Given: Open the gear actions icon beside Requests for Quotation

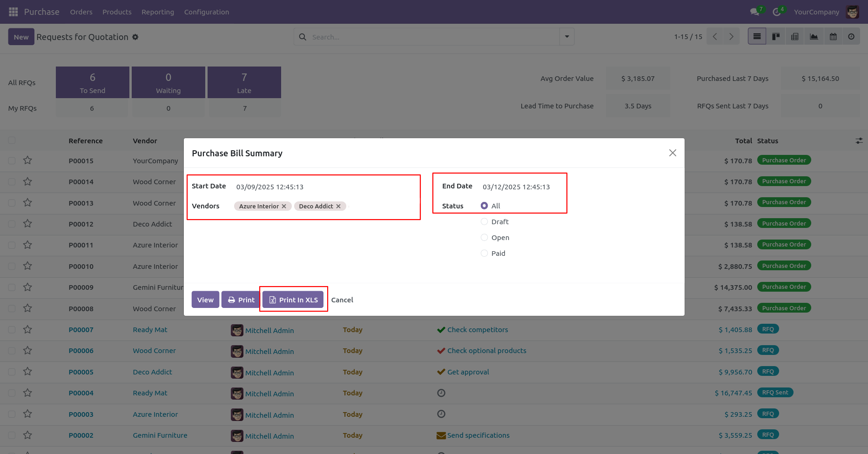Looking at the screenshot, I should point(135,37).
